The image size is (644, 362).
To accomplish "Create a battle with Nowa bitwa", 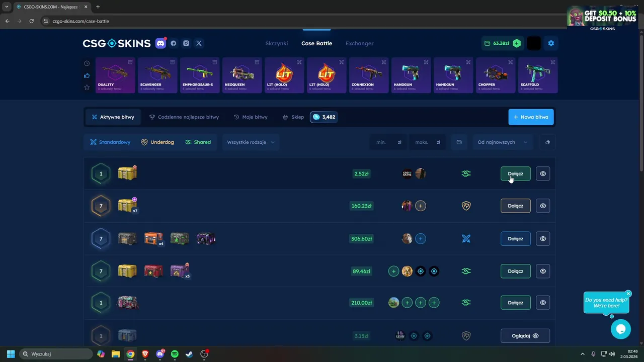I will pos(531,117).
